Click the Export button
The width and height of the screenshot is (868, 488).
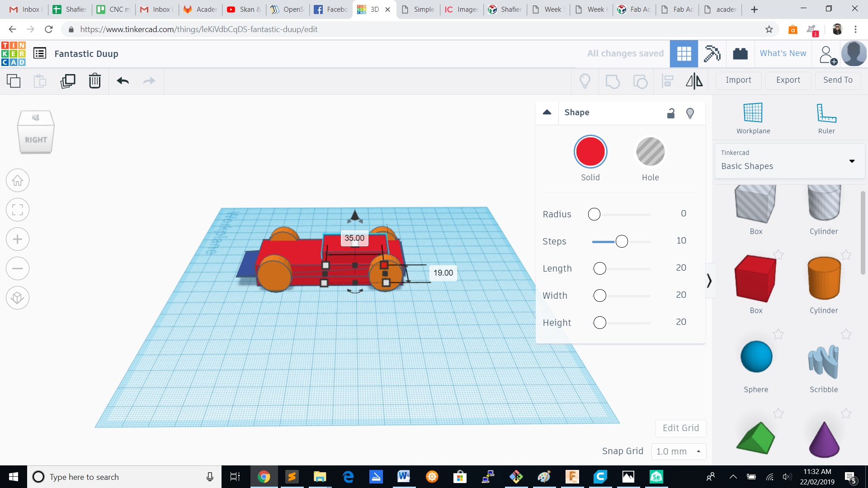pyautogui.click(x=788, y=80)
